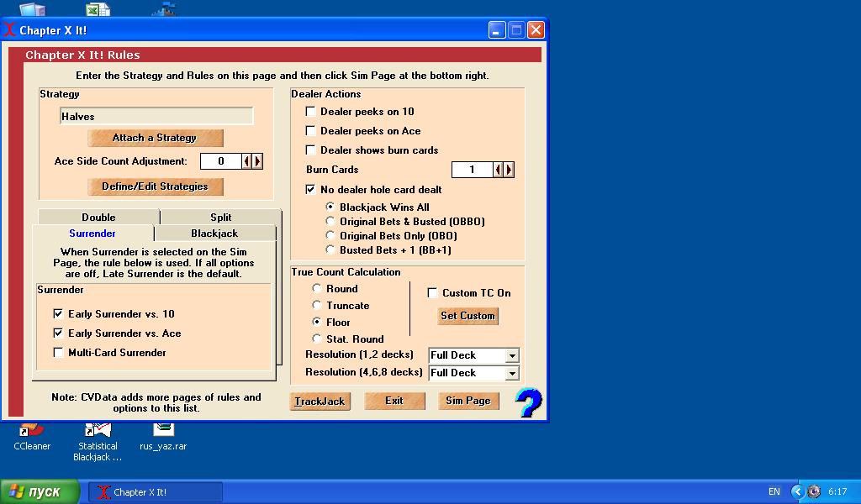Go to Sim Page button

(x=468, y=401)
